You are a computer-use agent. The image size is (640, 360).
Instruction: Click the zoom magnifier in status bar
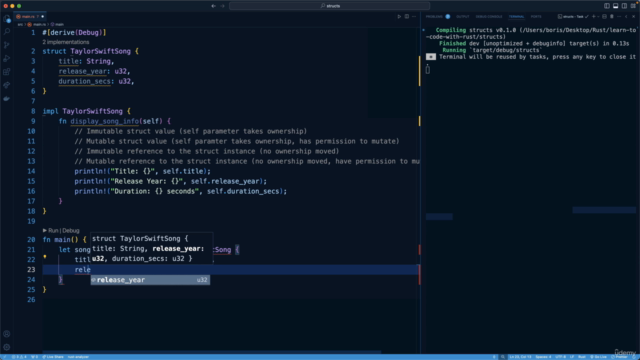pos(503,357)
